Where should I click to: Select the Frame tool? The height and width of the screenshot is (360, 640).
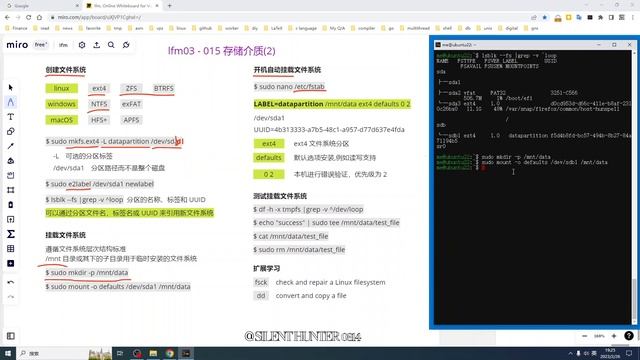[11, 190]
